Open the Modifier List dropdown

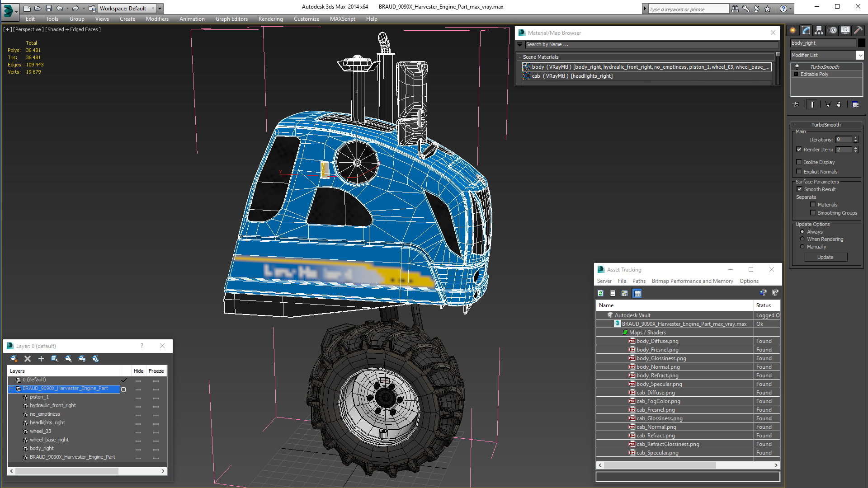tap(860, 55)
